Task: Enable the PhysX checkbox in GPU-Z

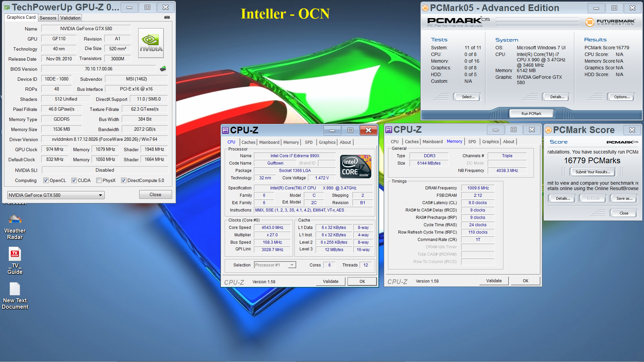Action: (99, 180)
